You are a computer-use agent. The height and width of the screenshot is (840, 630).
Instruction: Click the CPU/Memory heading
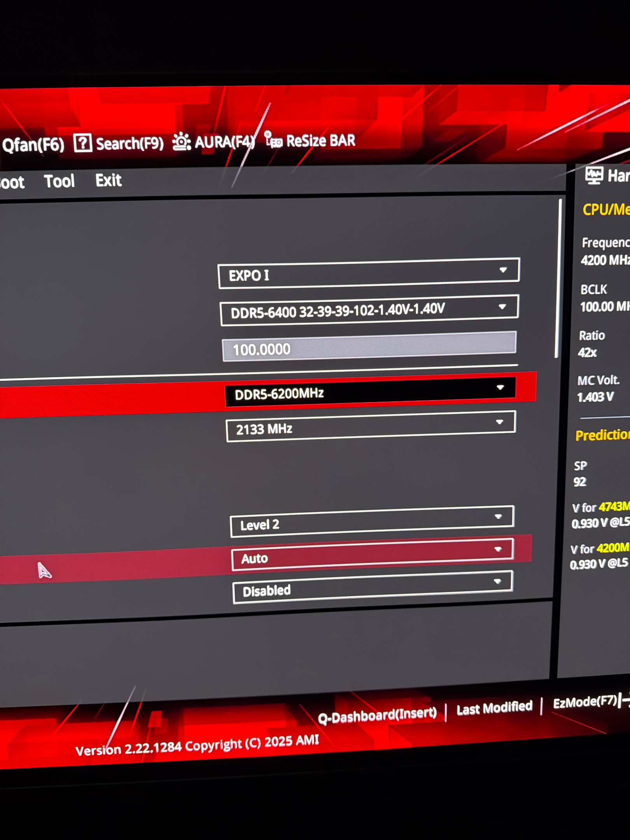[x=606, y=210]
